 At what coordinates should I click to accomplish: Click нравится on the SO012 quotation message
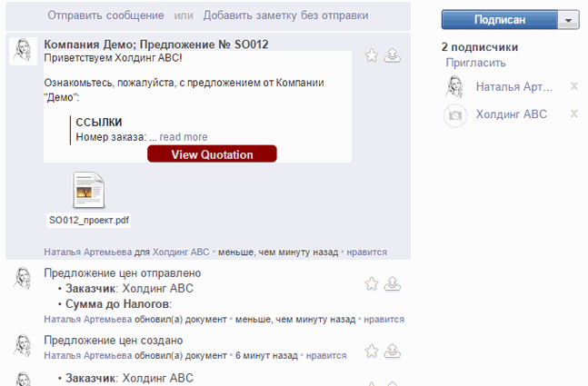click(x=366, y=252)
